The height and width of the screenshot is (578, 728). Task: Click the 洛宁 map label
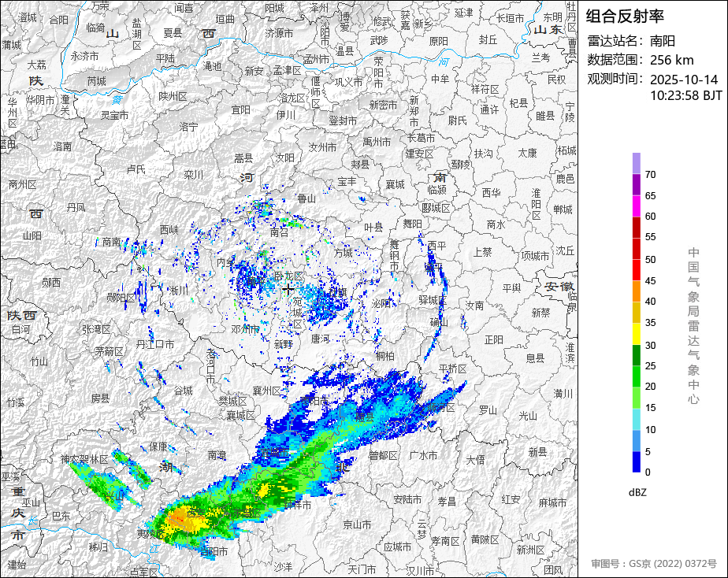point(188,127)
